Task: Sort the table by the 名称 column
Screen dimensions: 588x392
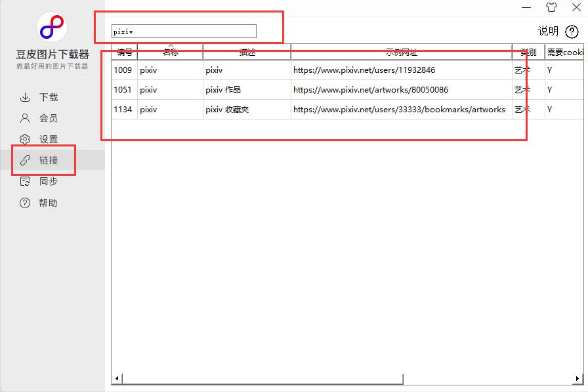Action: (x=170, y=52)
